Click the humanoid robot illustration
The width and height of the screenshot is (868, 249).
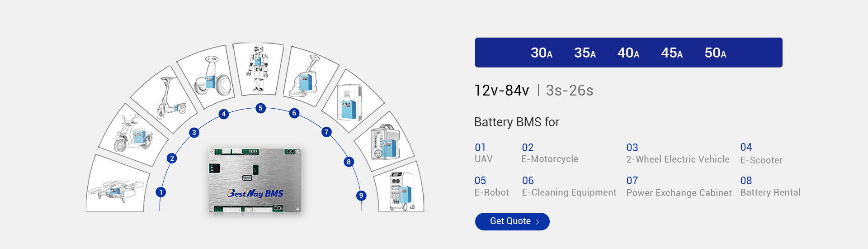point(258,68)
